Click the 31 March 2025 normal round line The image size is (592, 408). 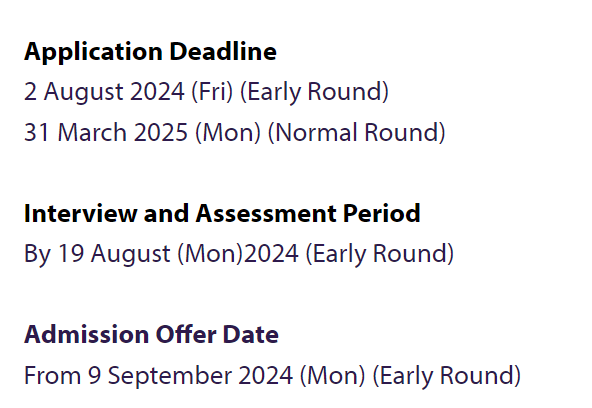[x=234, y=132]
